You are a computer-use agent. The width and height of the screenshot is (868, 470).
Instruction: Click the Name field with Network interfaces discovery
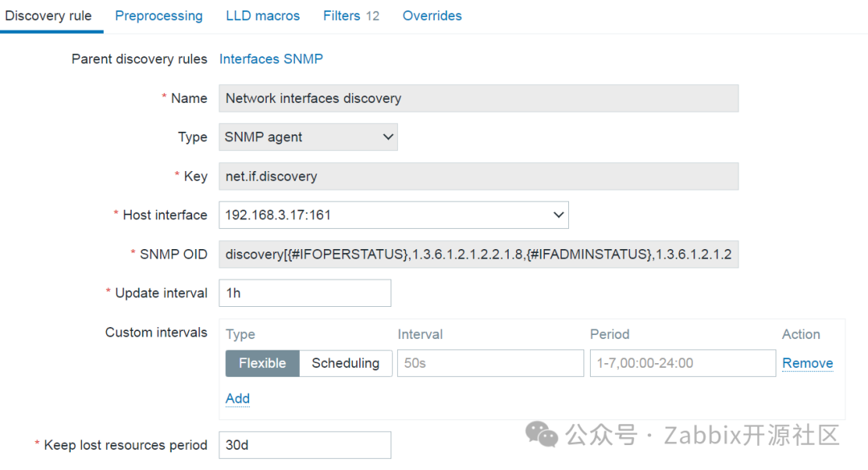click(478, 99)
